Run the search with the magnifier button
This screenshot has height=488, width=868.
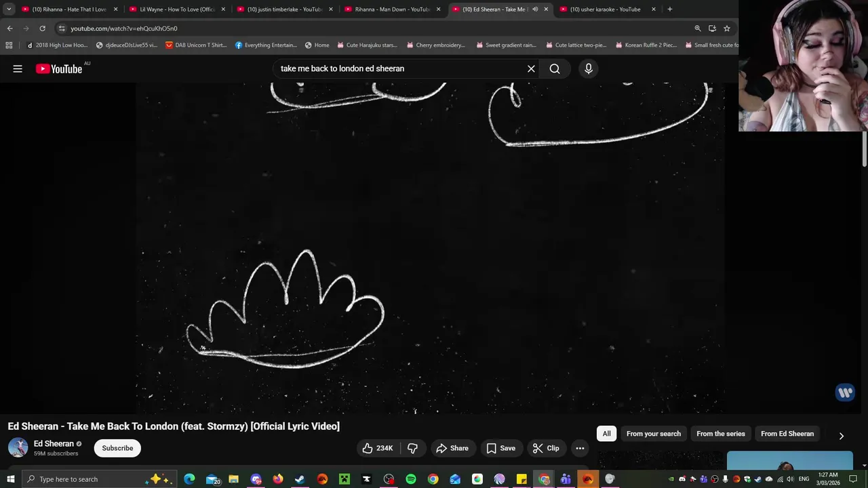(555, 68)
